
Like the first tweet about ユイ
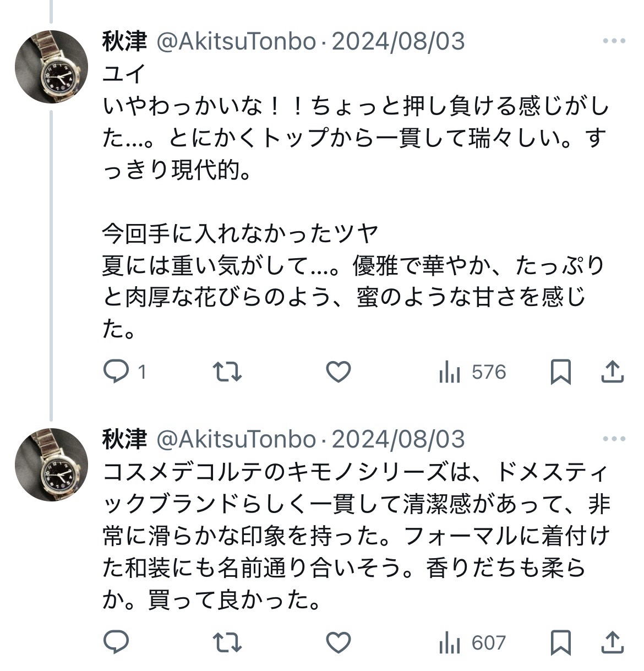339,373
